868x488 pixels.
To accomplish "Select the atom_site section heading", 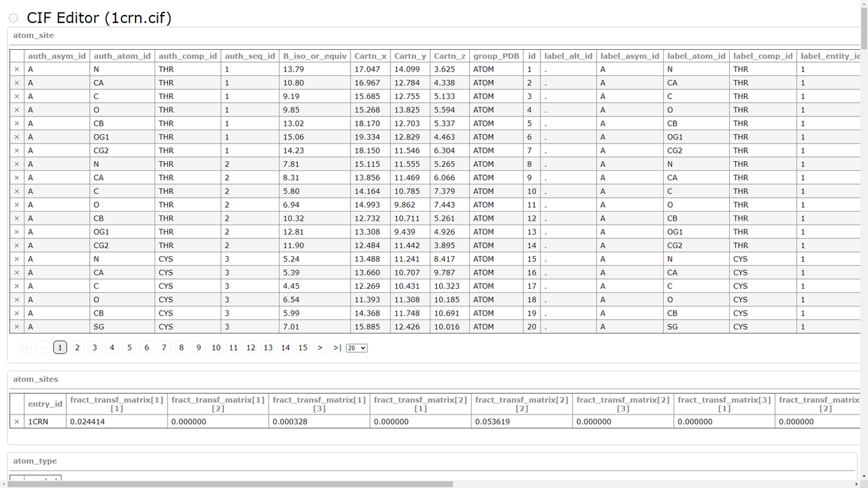I will pyautogui.click(x=33, y=35).
